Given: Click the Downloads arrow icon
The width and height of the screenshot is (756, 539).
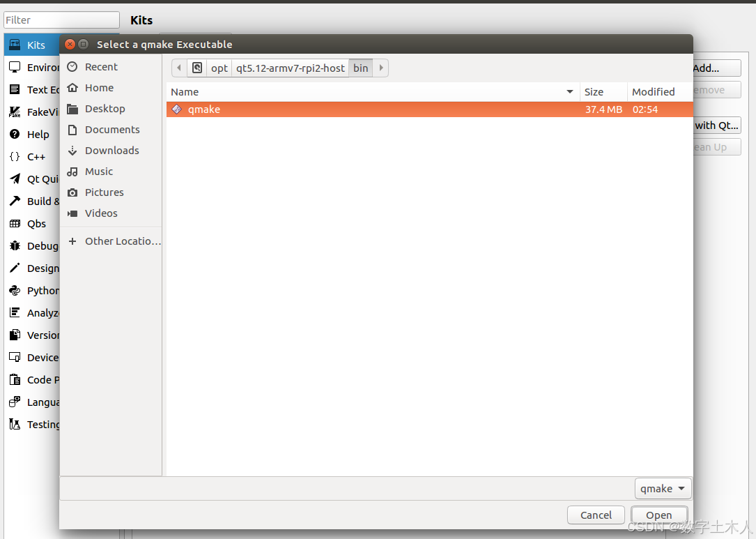Looking at the screenshot, I should (x=72, y=151).
